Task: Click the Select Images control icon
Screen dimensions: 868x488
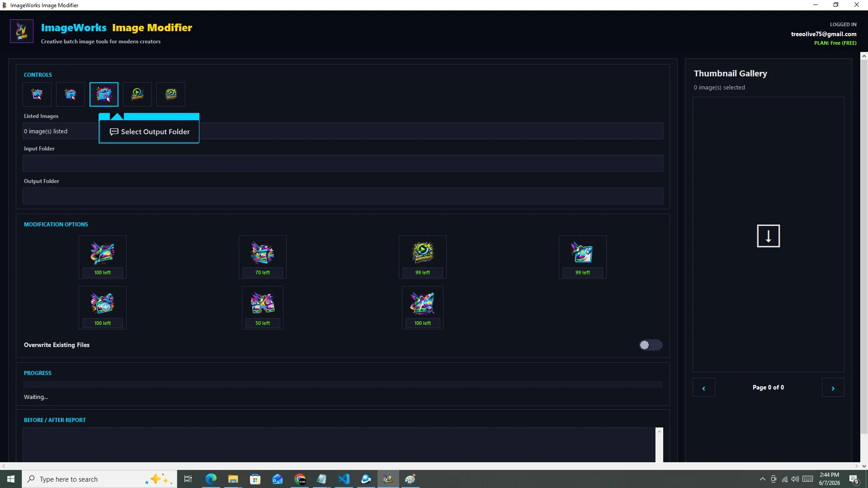Action: 37,94
